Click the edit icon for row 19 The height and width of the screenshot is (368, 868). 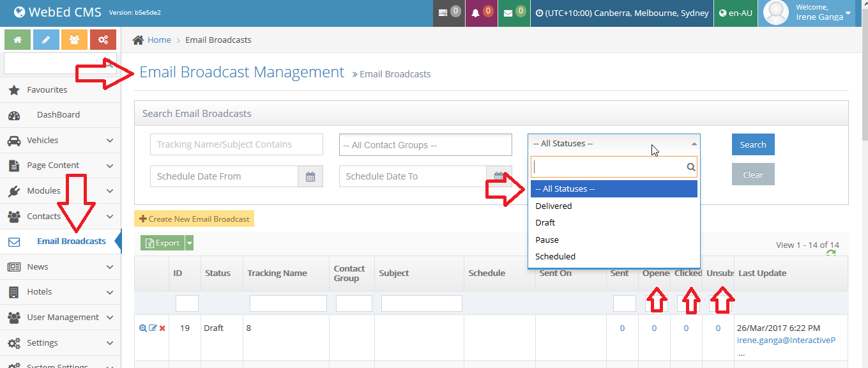[x=153, y=328]
